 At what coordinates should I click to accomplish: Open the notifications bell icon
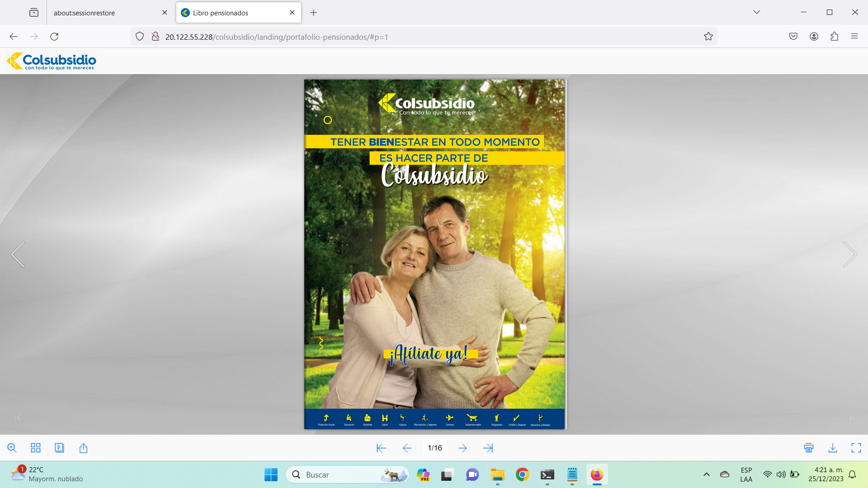[x=852, y=474]
